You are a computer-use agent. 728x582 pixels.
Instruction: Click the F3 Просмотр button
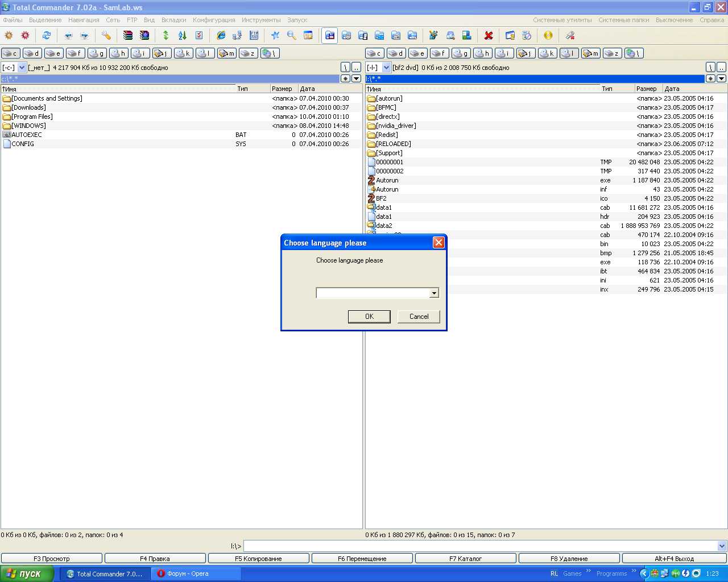pyautogui.click(x=52, y=559)
